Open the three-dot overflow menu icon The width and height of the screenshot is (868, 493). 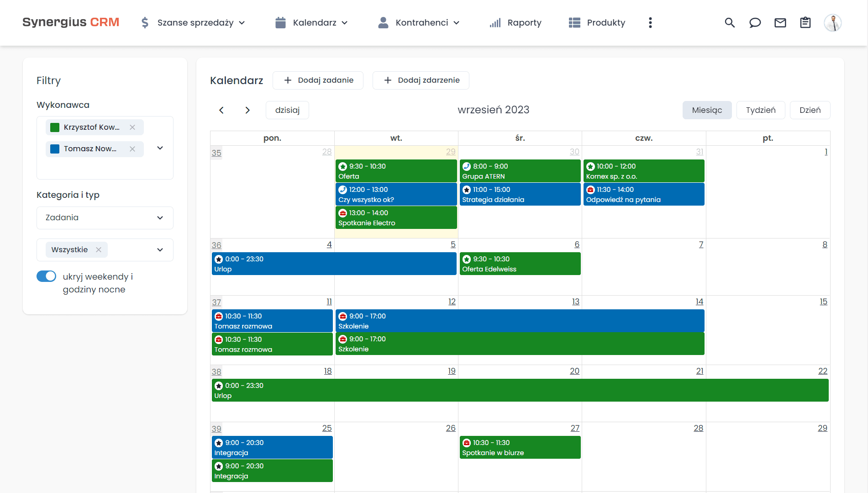coord(650,22)
